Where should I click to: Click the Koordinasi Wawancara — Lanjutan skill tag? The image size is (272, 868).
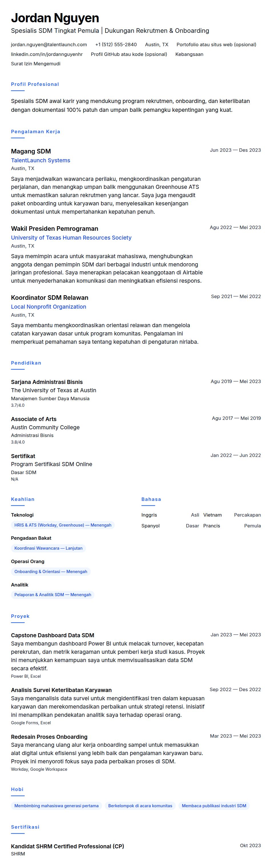49,548
